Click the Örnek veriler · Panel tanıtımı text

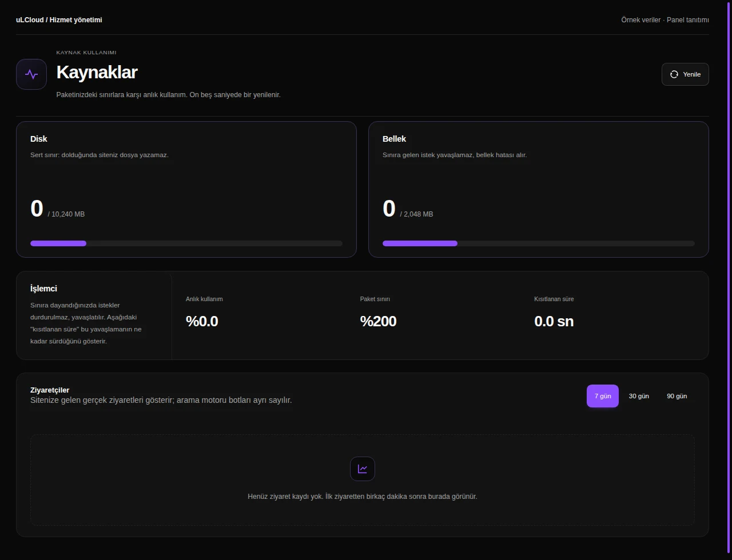[665, 20]
